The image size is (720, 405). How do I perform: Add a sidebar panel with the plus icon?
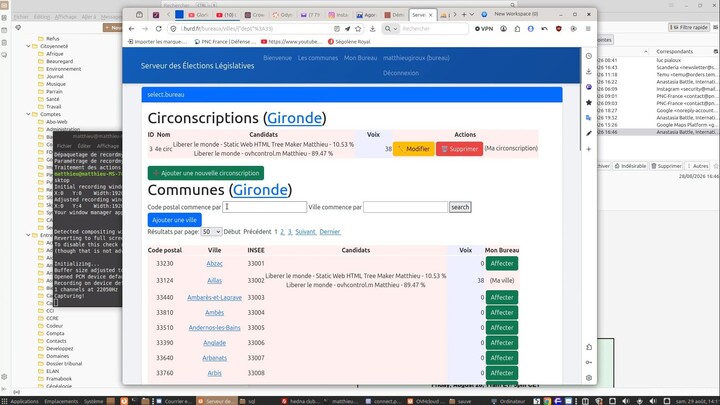click(x=589, y=149)
